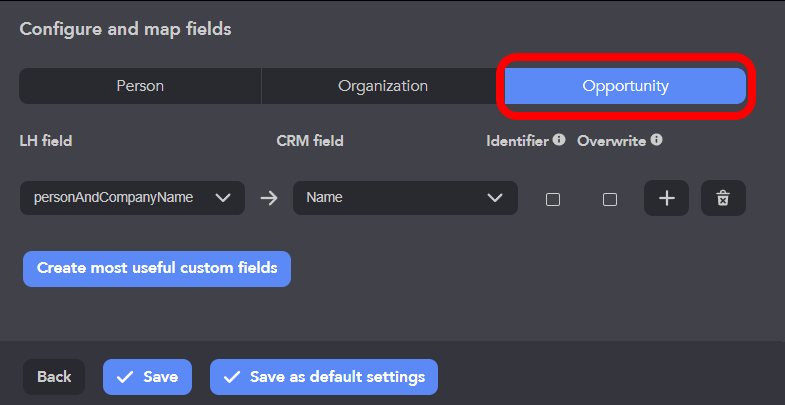Click the chevron on the Name dropdown

[x=495, y=198]
